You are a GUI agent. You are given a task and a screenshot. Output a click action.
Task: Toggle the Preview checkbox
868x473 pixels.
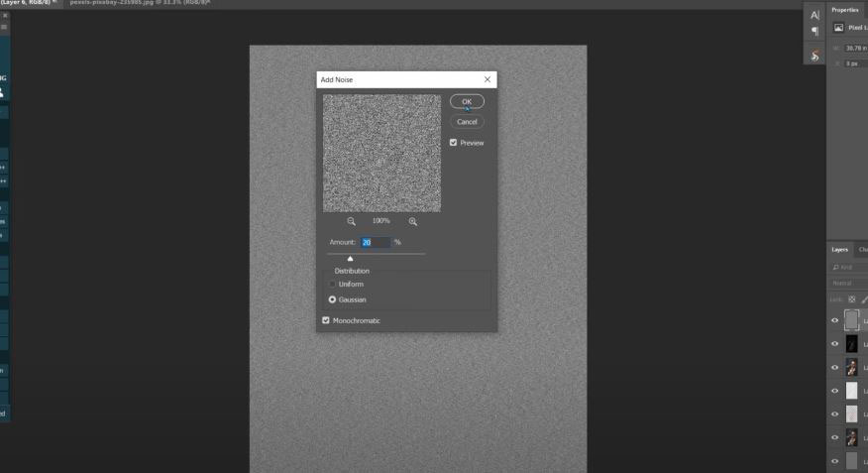tap(454, 143)
